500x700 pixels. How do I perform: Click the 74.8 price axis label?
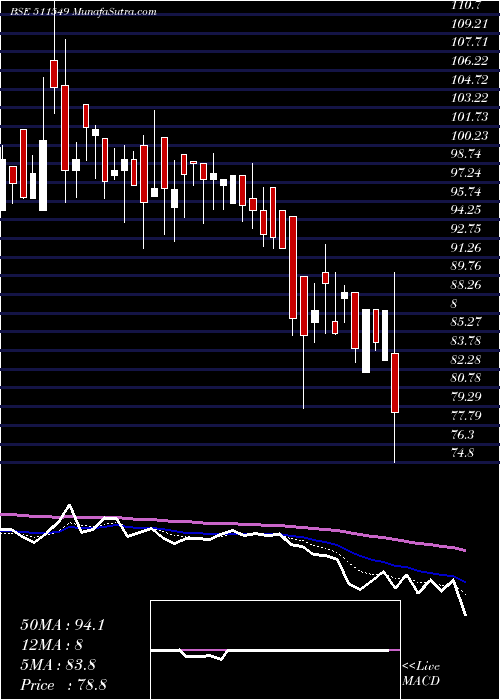(x=463, y=453)
